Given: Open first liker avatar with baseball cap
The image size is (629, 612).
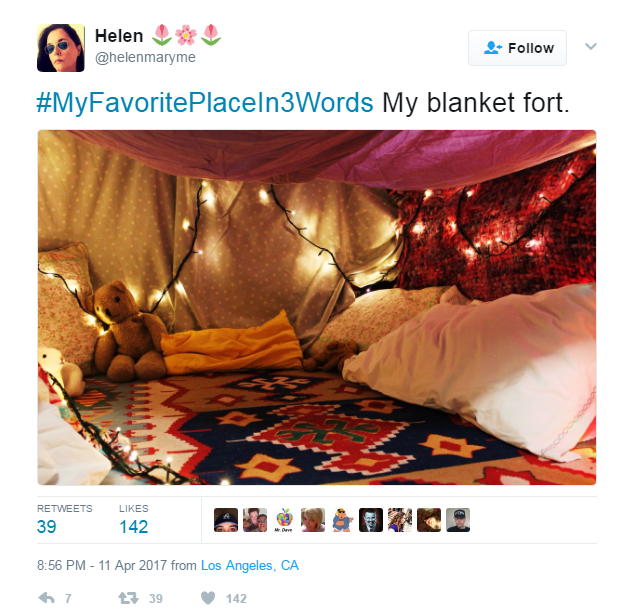Looking at the screenshot, I should click(226, 520).
